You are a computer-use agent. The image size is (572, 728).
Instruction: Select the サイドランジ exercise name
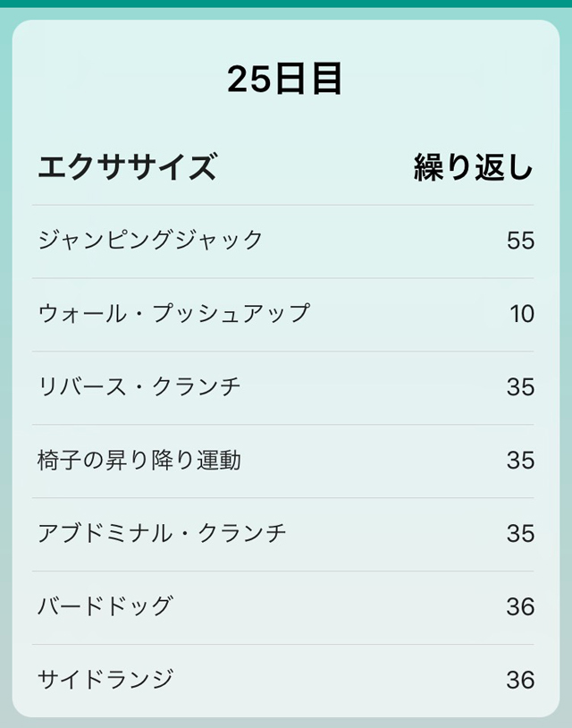tap(105, 680)
